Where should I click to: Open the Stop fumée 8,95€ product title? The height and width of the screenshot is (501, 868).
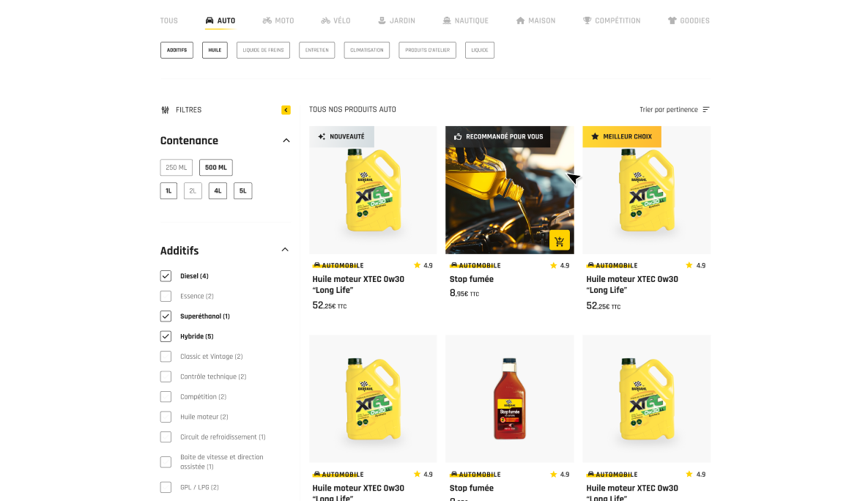472,279
